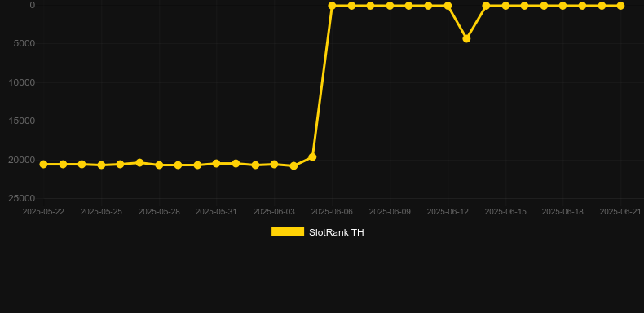Viewport: 644px width, 313px height.
Task: Click the 2025-06-06 x-axis date label
Action: [x=332, y=212]
